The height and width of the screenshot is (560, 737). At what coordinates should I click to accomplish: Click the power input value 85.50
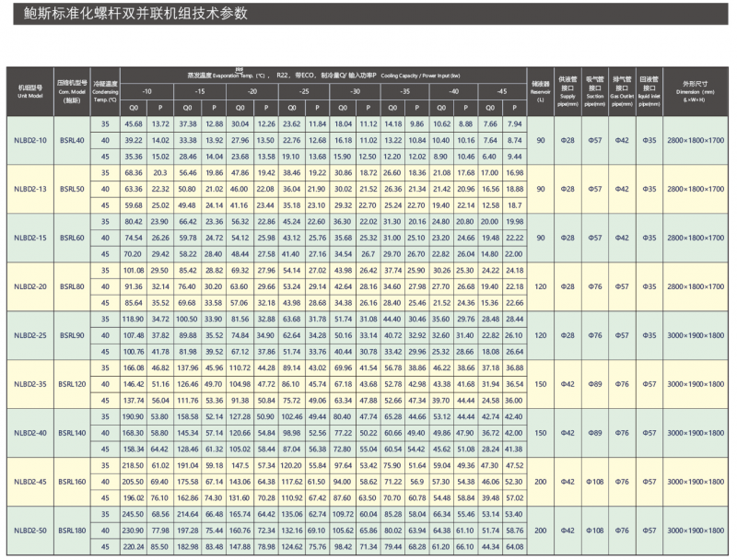click(x=159, y=547)
